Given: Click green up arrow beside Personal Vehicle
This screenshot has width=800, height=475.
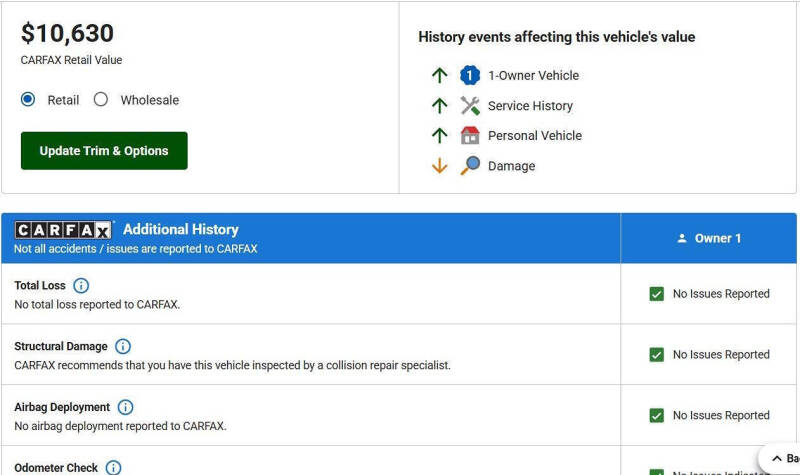Looking at the screenshot, I should click(439, 136).
